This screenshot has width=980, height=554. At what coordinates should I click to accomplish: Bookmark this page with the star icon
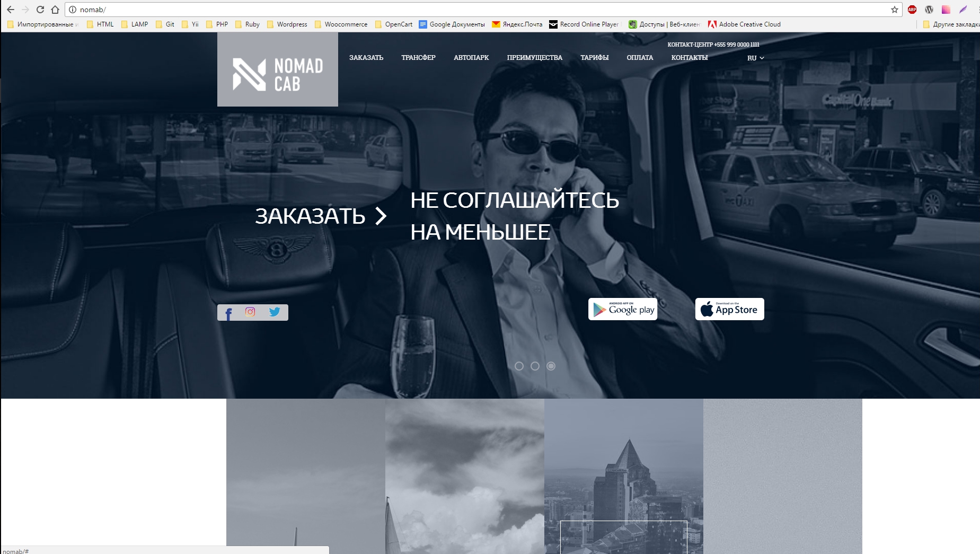895,10
